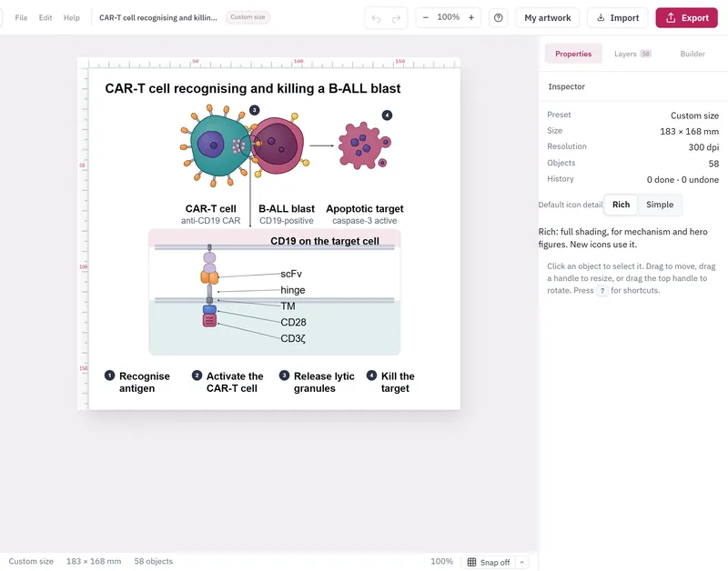728x571 pixels.
Task: Switch to the Builder tab
Action: click(x=693, y=54)
